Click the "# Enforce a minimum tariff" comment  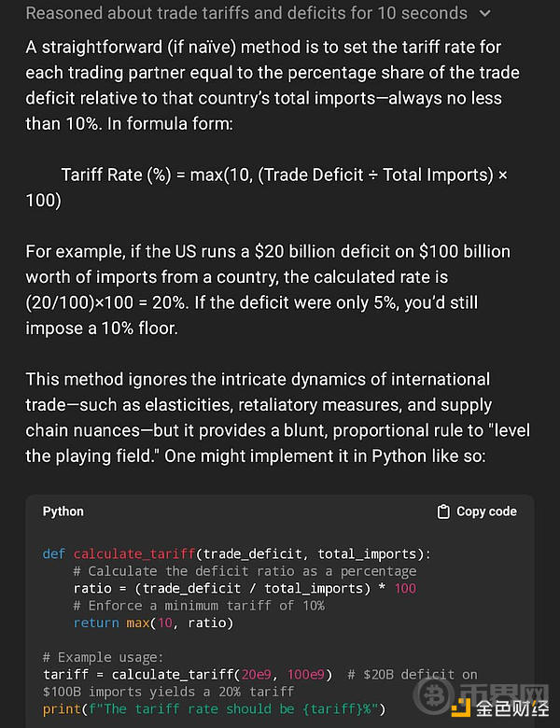(x=199, y=606)
